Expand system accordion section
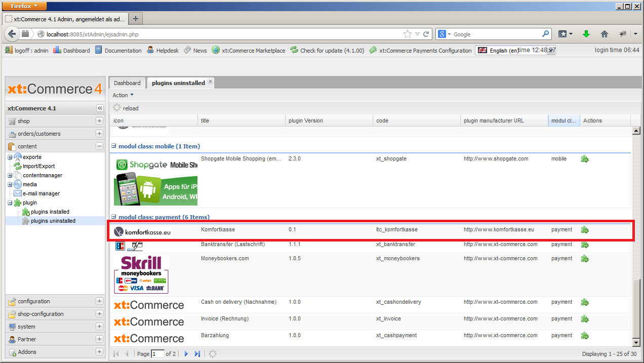The image size is (644, 363). [99, 327]
